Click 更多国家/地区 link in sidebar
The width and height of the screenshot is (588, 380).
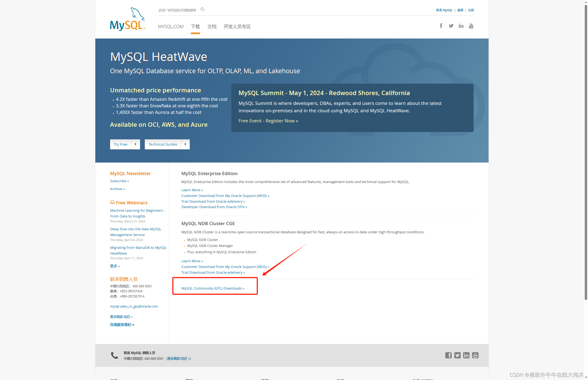[x=121, y=317]
